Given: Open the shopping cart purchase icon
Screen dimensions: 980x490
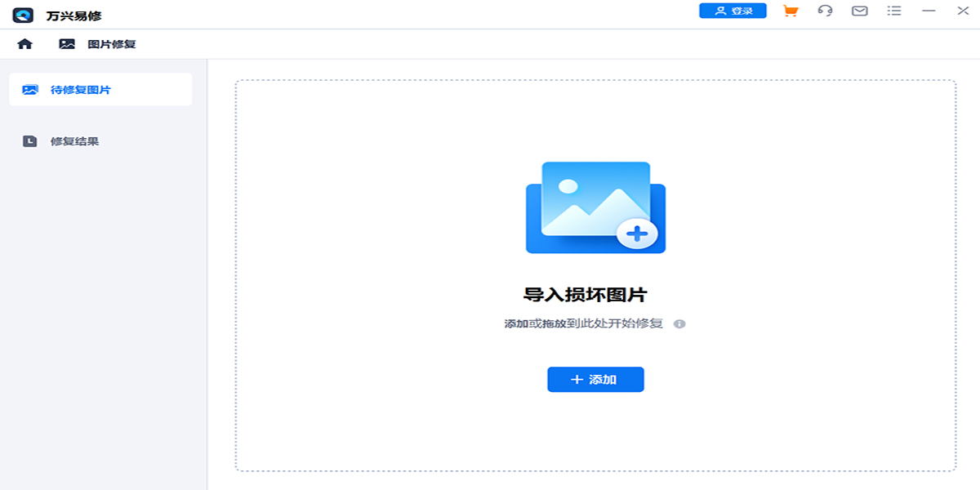Looking at the screenshot, I should tap(790, 11).
